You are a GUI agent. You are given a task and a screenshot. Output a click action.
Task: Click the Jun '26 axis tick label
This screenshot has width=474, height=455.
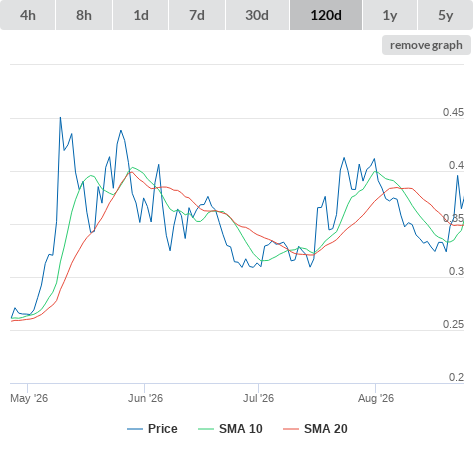145,398
